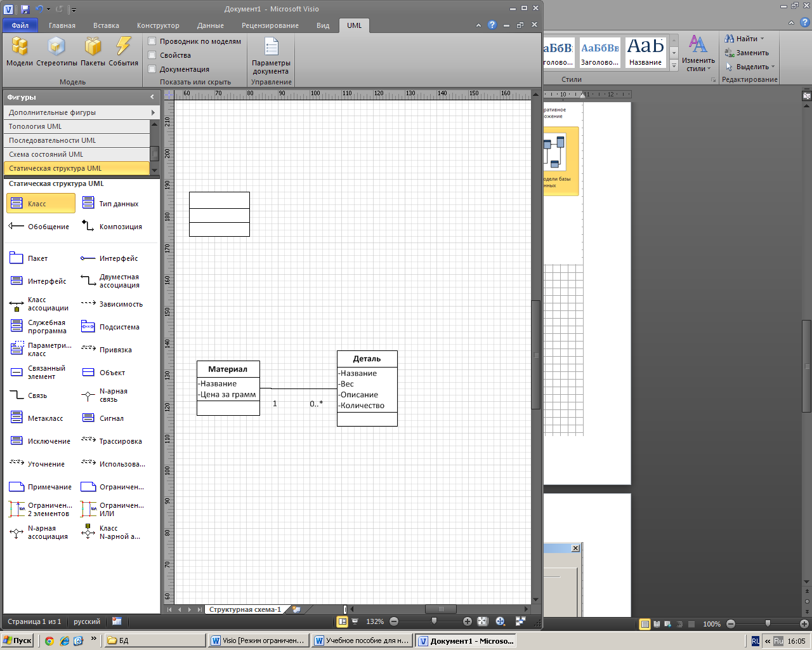
Task: Click the Материал class shape on canvas
Action: pyautogui.click(x=228, y=388)
